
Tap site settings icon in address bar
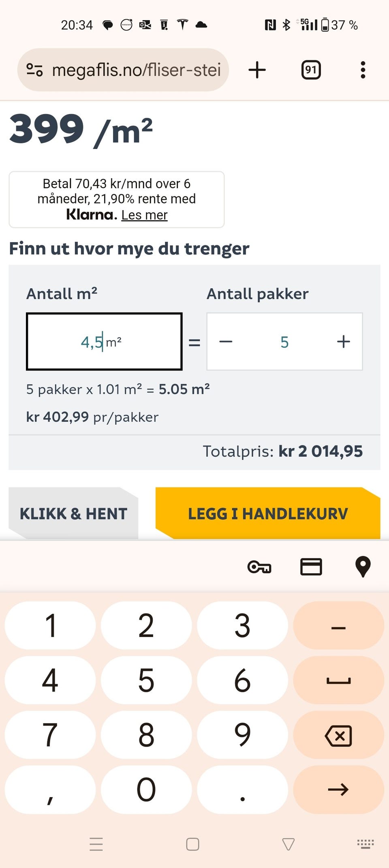[x=34, y=70]
